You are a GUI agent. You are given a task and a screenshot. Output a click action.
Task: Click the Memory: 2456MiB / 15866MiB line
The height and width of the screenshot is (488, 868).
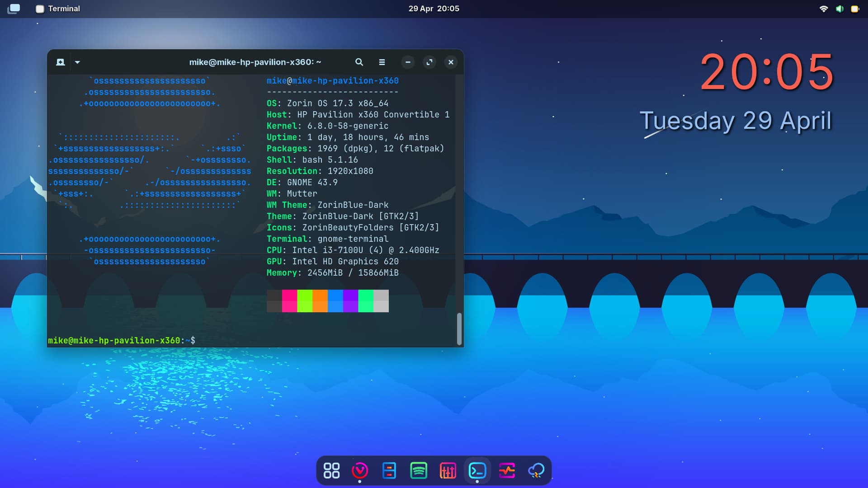click(332, 273)
